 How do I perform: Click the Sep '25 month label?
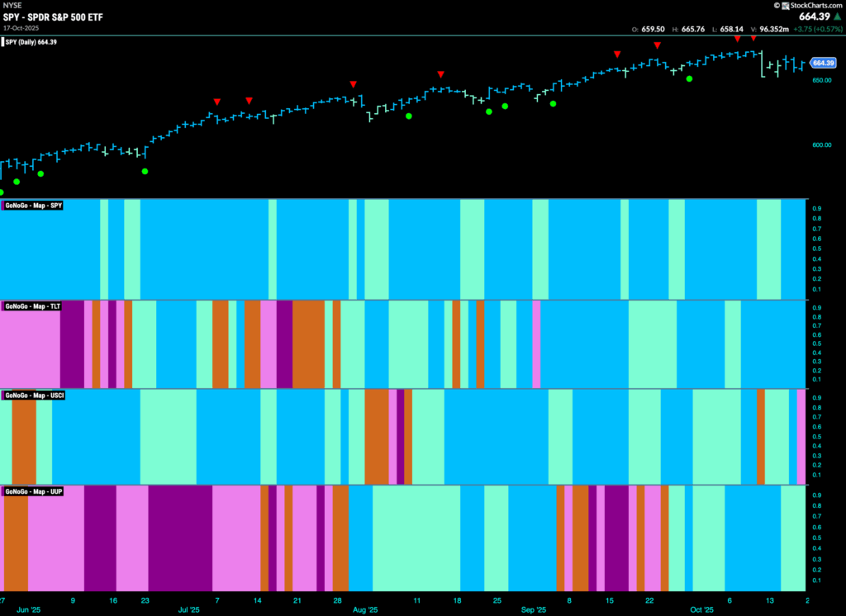pos(534,610)
